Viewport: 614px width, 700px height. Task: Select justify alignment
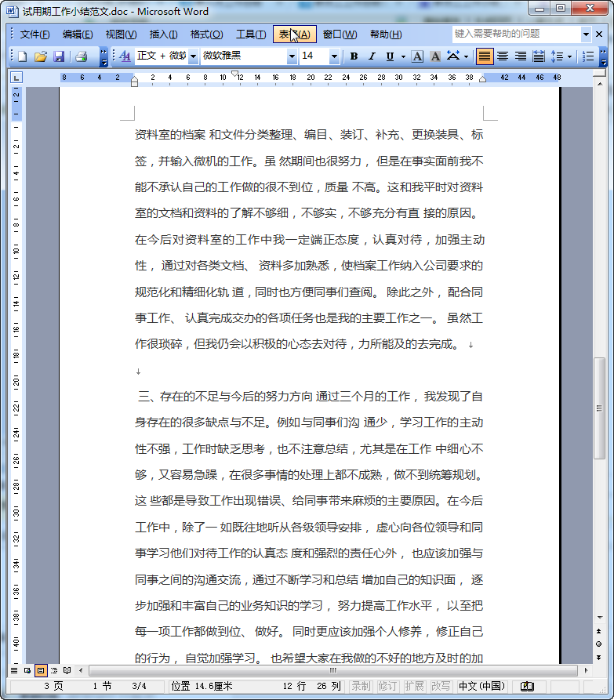(x=485, y=56)
